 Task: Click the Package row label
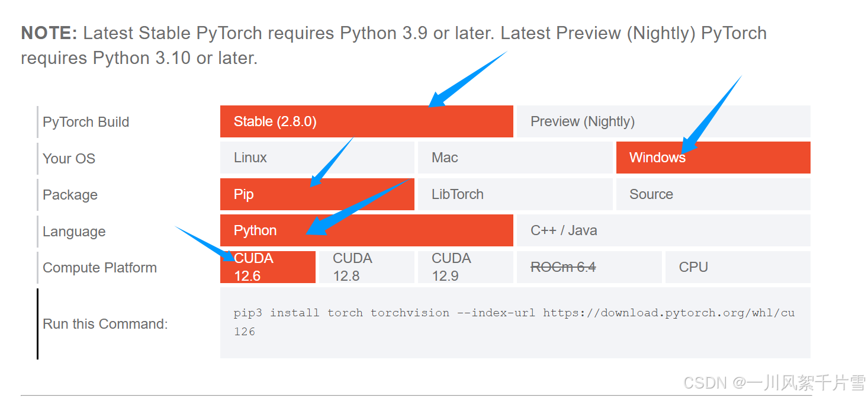70,195
